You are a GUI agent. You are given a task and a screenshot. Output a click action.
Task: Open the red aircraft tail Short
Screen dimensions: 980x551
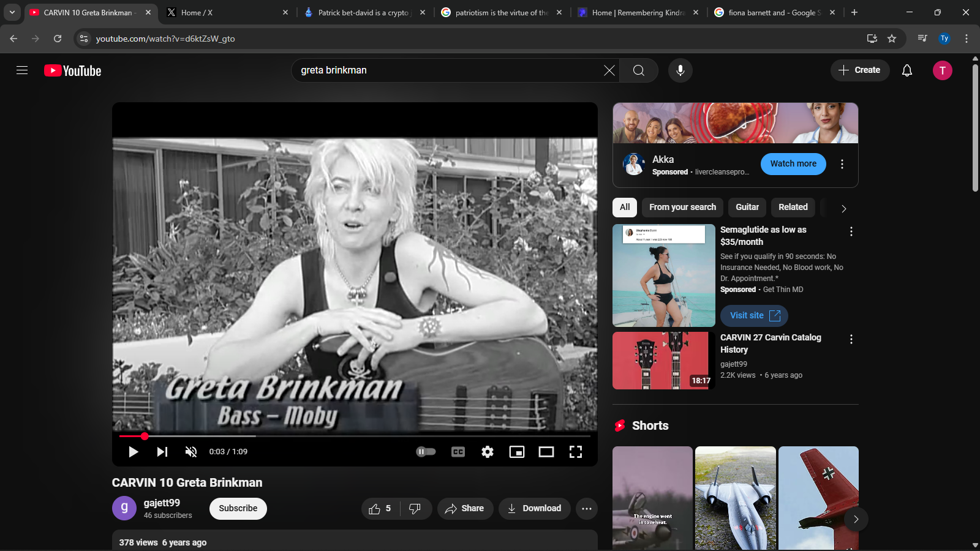[x=818, y=498]
